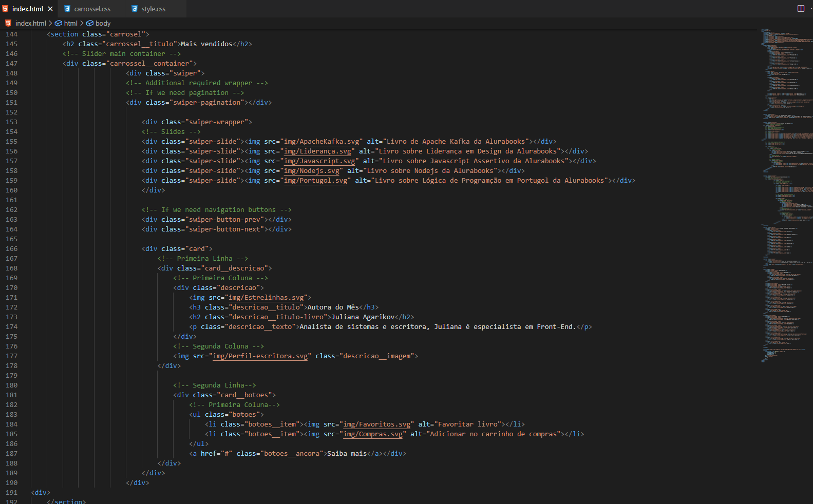Open the img/Portugol.svg link

315,181
